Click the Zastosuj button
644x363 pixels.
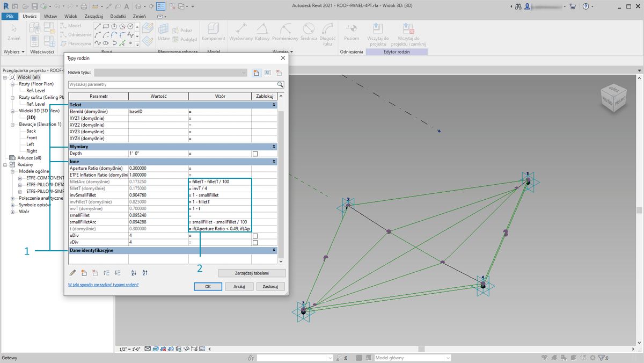[x=270, y=287]
